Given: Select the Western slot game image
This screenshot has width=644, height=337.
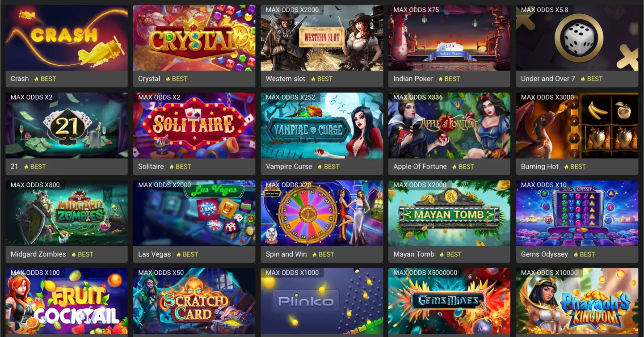Looking at the screenshot, I should pyautogui.click(x=322, y=38).
